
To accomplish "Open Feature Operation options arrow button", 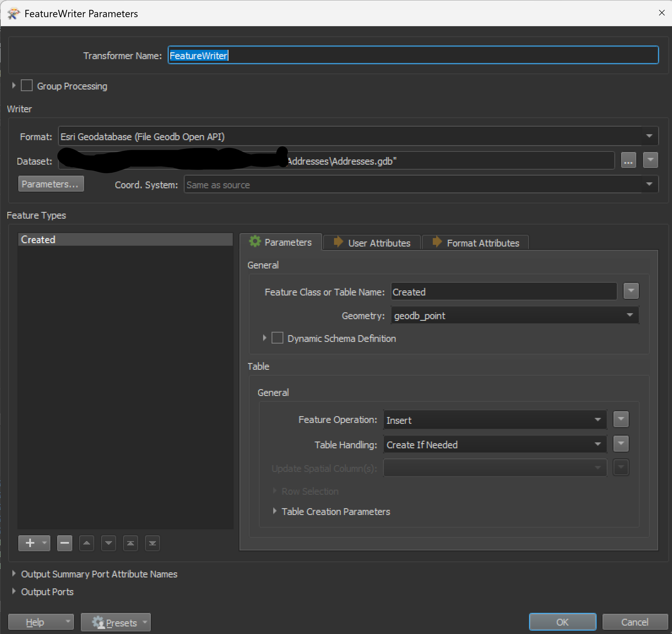I will click(x=621, y=419).
